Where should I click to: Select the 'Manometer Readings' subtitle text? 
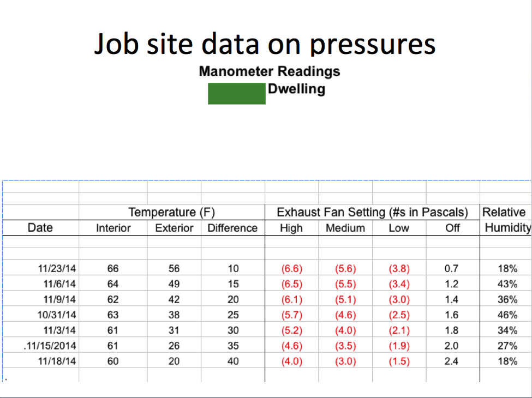(x=270, y=71)
